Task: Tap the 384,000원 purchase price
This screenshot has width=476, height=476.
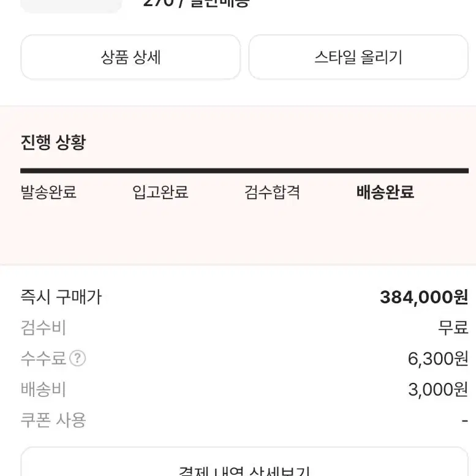Action: pyautogui.click(x=424, y=297)
